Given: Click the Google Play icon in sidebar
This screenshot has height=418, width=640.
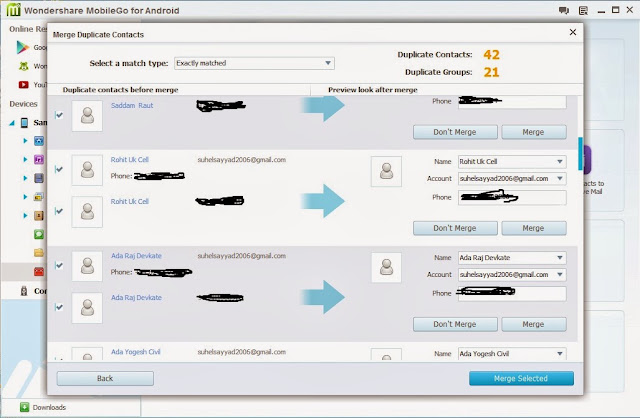Looking at the screenshot, I should pyautogui.click(x=22, y=47).
